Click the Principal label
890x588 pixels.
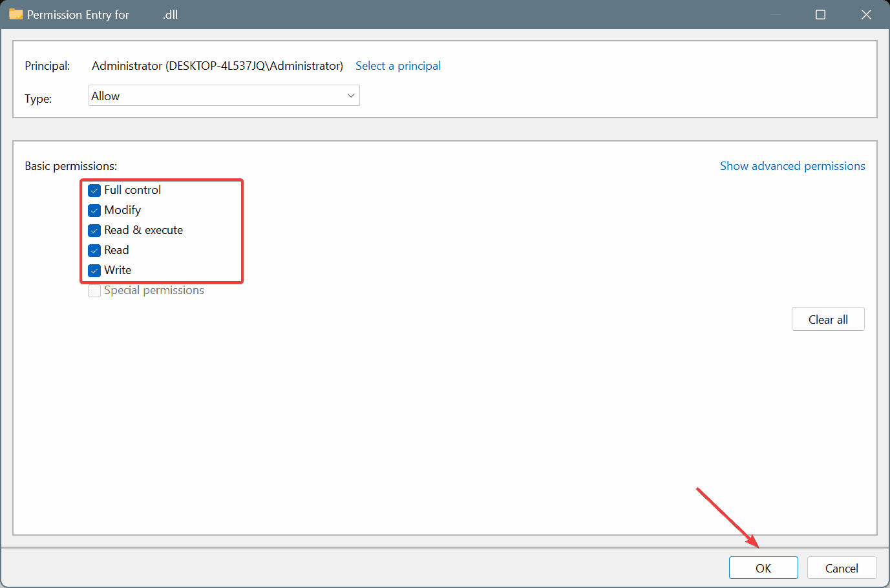pos(47,66)
